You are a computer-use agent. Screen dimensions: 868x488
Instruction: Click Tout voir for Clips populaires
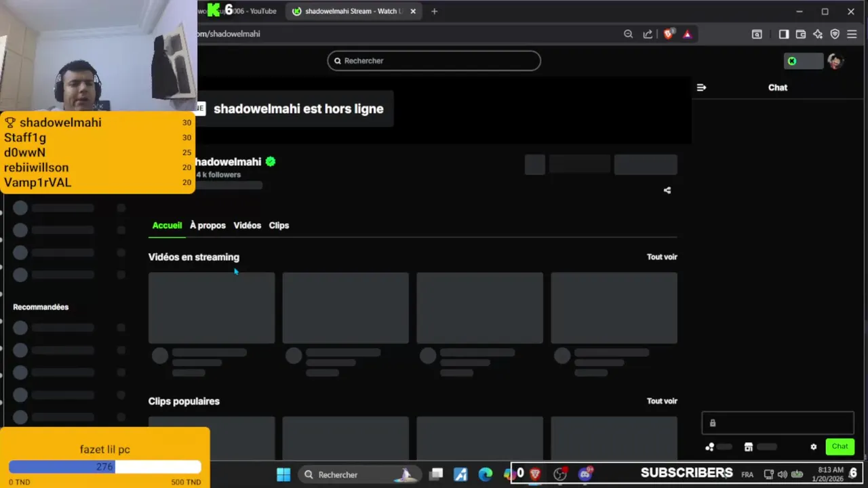pos(662,401)
